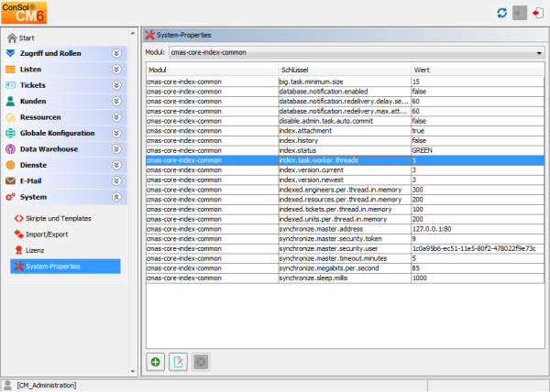
Task: Select the synchronize.megabits.per.second row
Action: (346, 268)
